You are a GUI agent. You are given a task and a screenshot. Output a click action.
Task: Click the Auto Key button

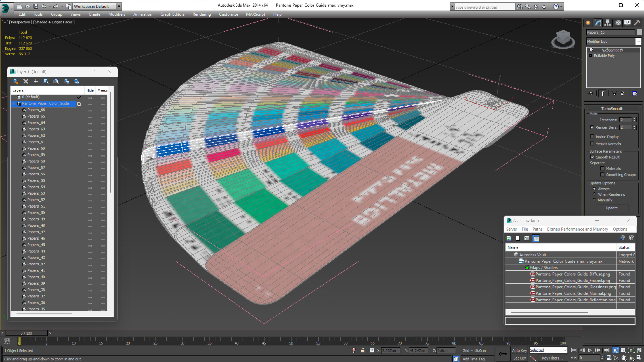click(519, 350)
